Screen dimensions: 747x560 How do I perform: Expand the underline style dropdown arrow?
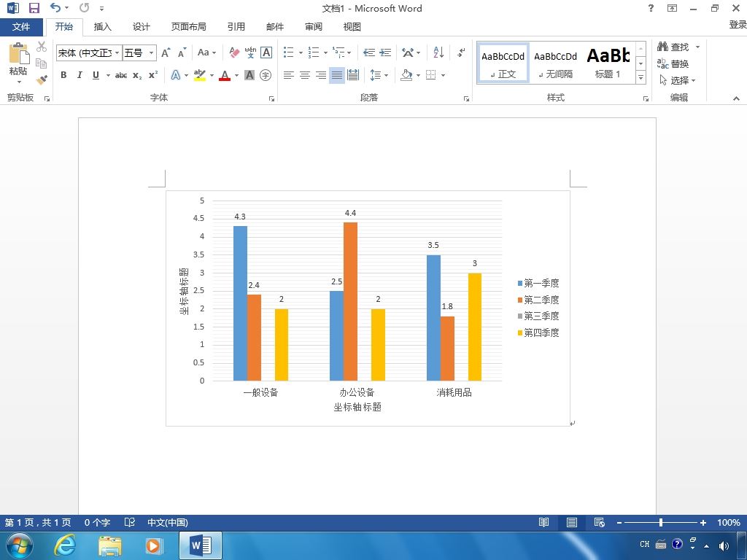108,75
